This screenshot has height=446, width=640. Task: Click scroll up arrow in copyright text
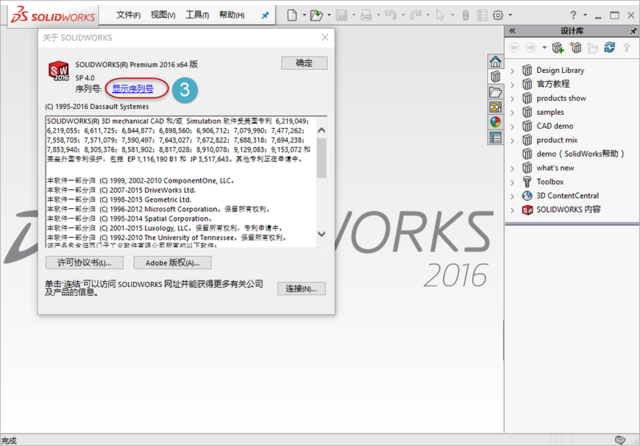[322, 131]
